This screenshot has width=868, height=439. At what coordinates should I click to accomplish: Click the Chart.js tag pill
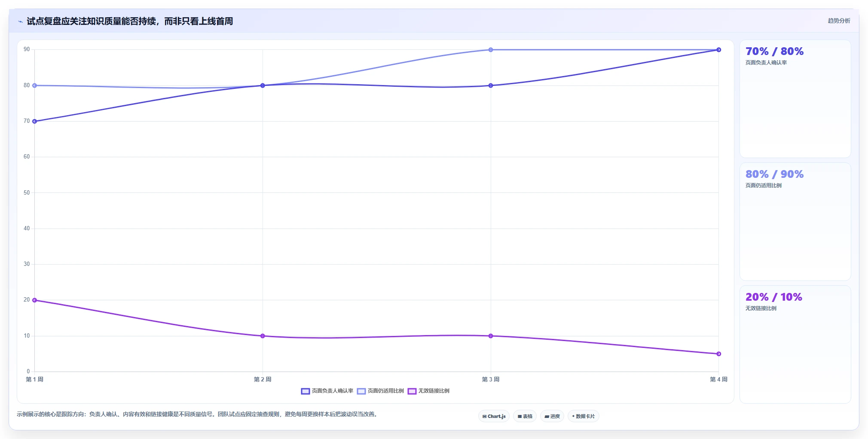point(494,416)
